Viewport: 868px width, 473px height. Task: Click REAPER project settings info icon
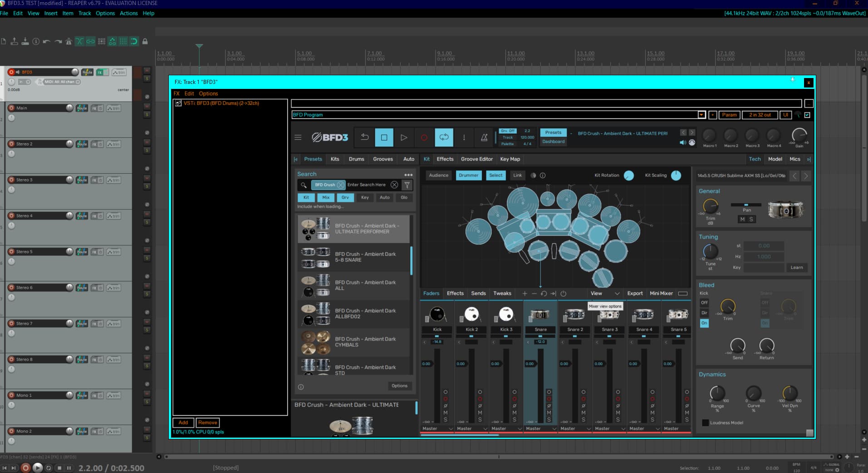point(36,41)
